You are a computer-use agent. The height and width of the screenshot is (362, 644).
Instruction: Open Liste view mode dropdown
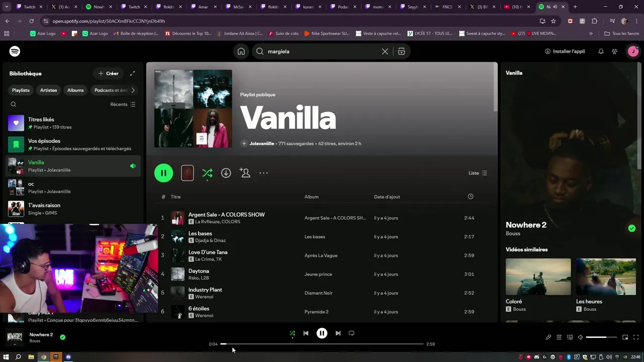tap(478, 173)
